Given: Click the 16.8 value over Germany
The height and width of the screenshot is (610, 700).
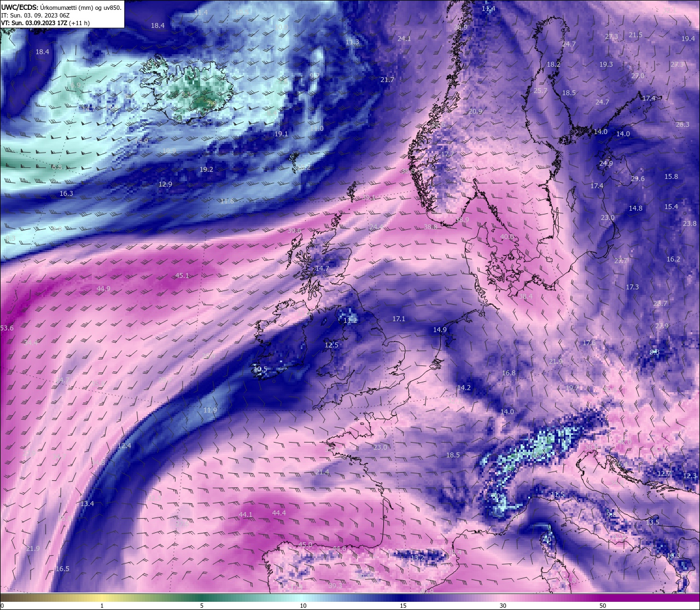Looking at the screenshot, I should [509, 373].
